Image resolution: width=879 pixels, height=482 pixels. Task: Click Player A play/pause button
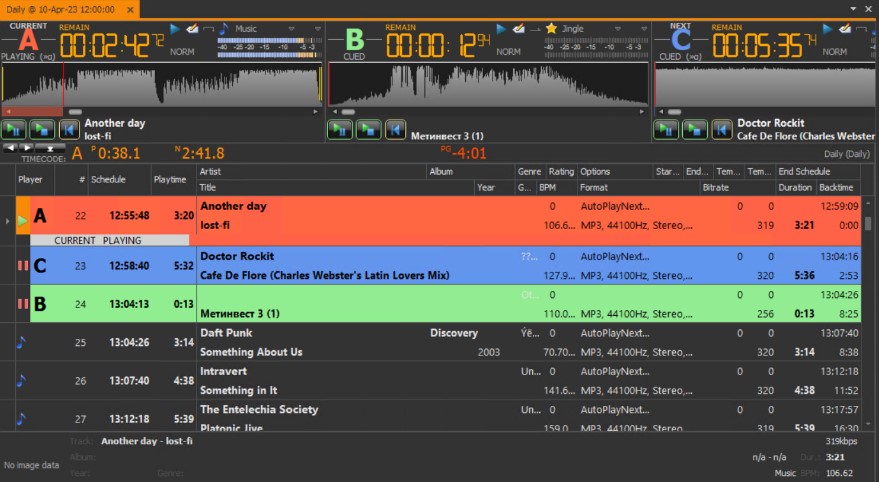click(14, 129)
